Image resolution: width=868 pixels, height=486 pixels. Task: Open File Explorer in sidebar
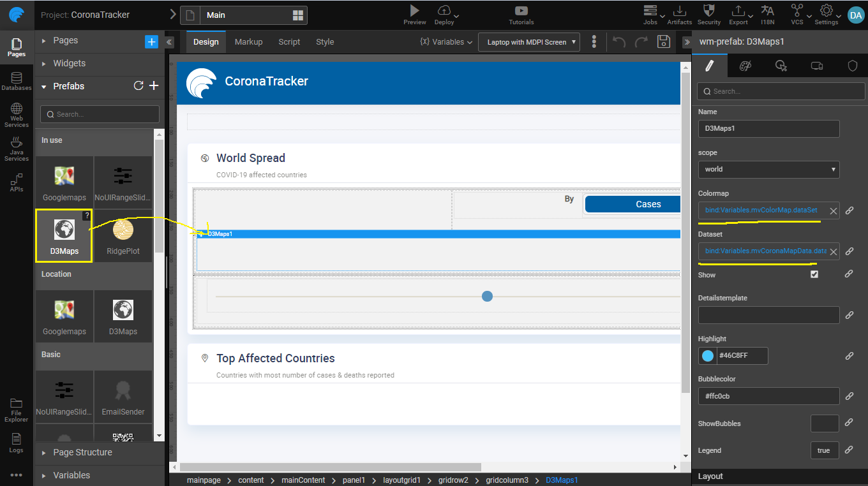pos(17,410)
